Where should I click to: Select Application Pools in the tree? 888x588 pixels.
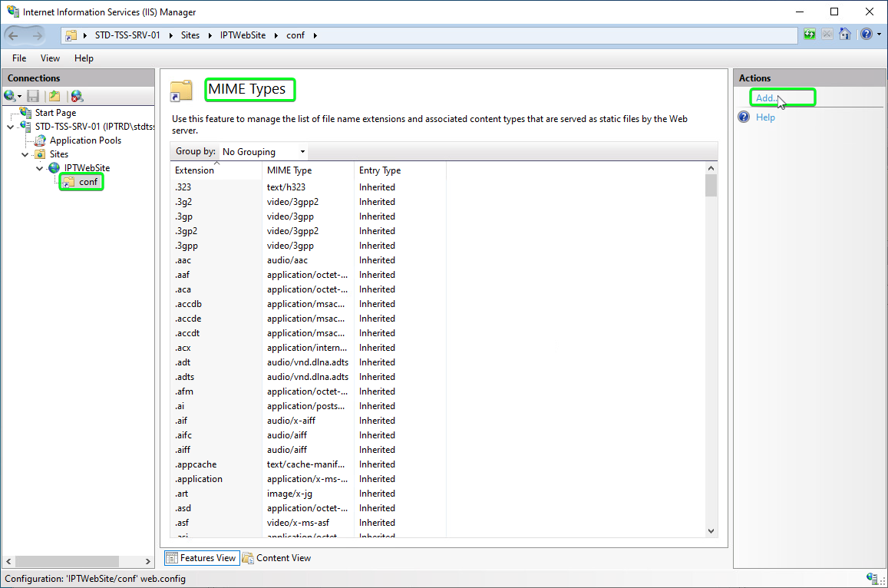85,140
